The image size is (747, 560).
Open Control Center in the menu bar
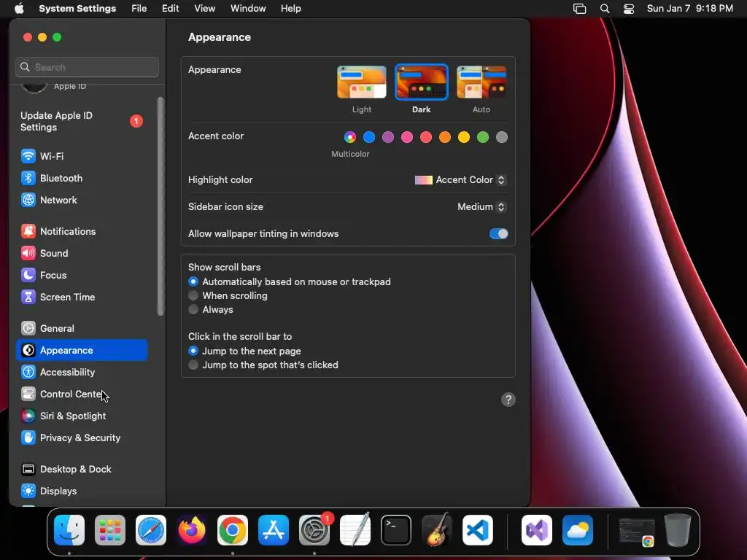[629, 9]
